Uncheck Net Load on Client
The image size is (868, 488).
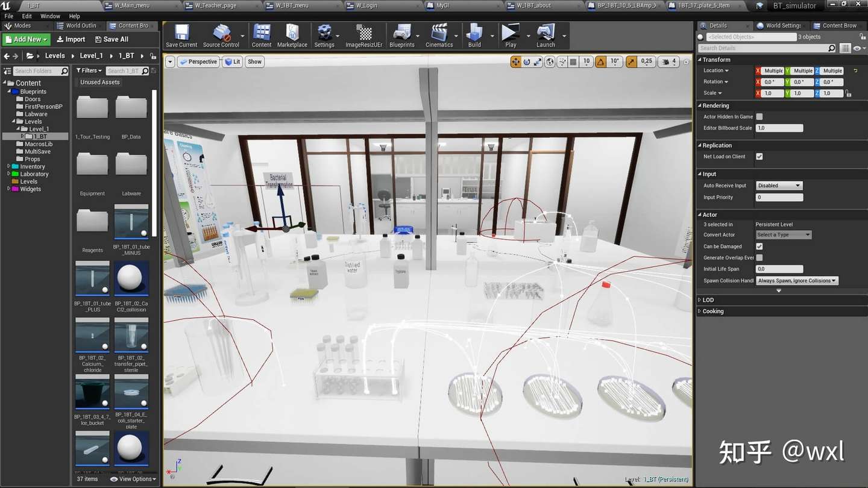(x=759, y=157)
